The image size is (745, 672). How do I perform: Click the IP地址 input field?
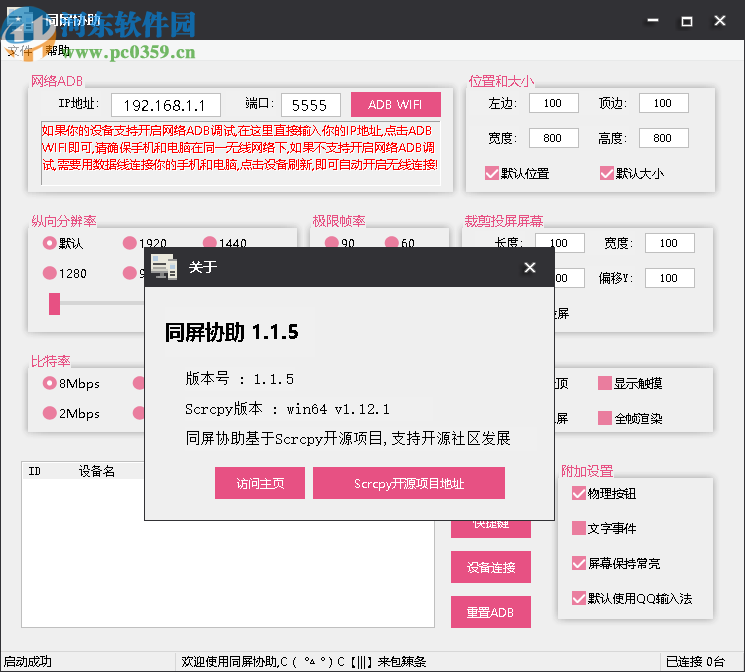click(x=166, y=105)
